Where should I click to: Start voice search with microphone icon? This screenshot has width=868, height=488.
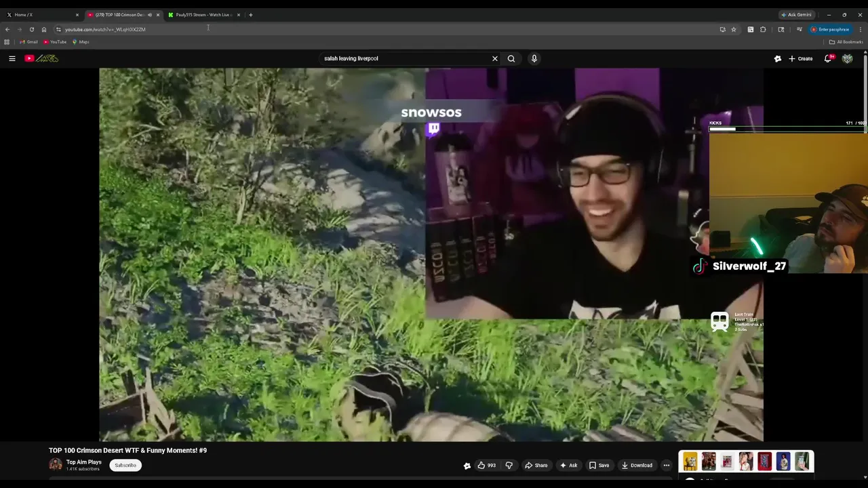coord(534,58)
